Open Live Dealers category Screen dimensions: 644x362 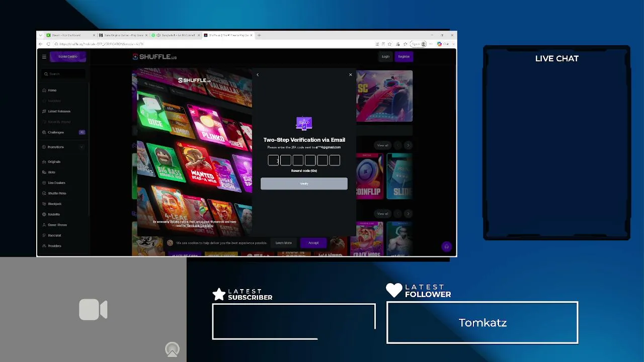pyautogui.click(x=56, y=183)
